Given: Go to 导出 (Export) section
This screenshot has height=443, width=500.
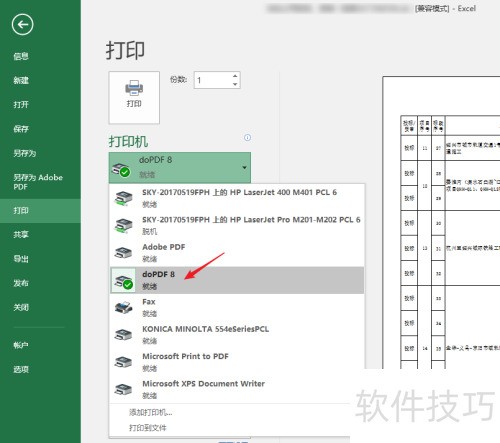Looking at the screenshot, I should [21, 259].
